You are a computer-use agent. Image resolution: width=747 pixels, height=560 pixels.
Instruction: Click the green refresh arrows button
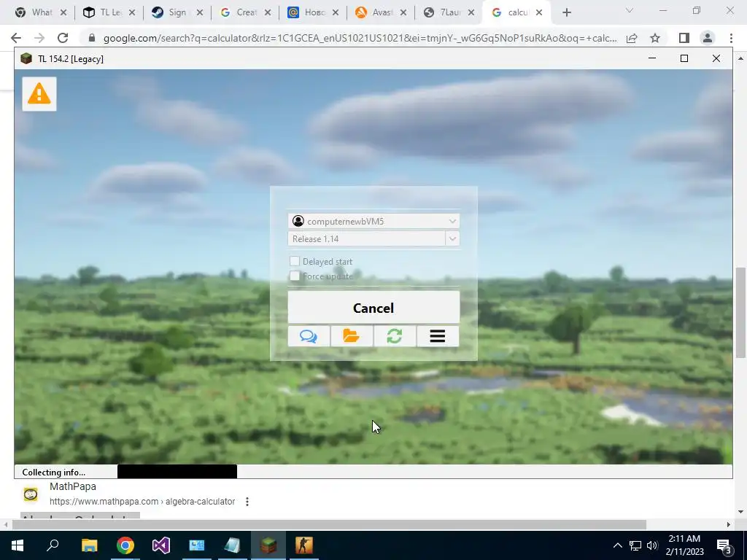[x=395, y=336]
